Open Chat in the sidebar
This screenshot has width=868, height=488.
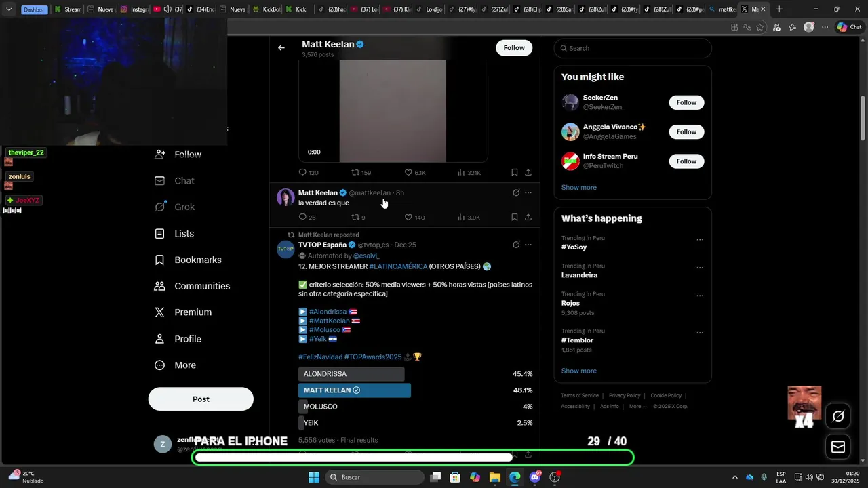point(174,181)
